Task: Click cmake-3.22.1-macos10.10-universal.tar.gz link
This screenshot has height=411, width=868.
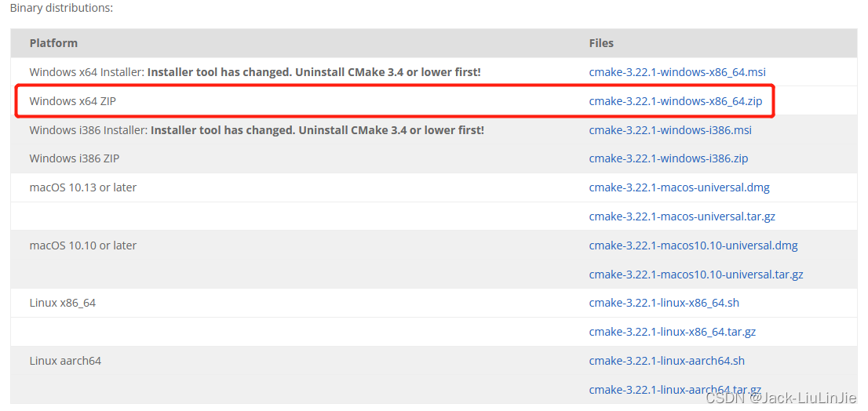Action: pos(696,274)
